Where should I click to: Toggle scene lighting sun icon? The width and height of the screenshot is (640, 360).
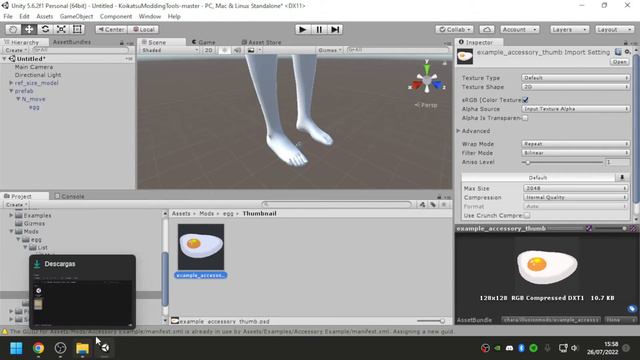(x=224, y=50)
